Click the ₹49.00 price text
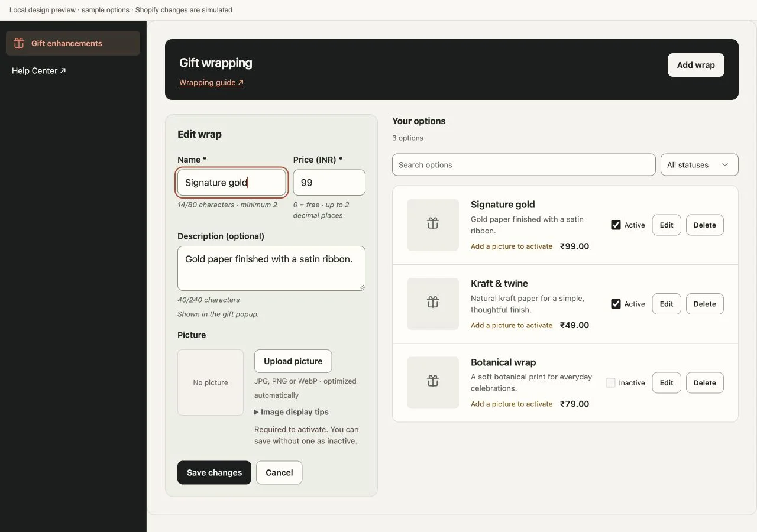 pos(574,325)
